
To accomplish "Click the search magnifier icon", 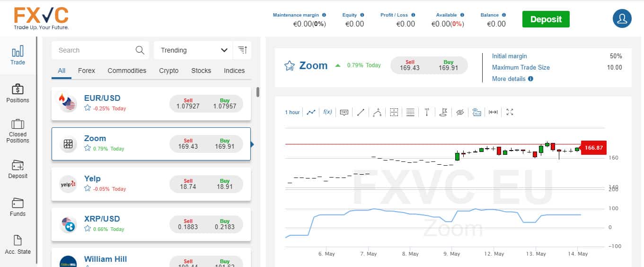I will click(140, 50).
